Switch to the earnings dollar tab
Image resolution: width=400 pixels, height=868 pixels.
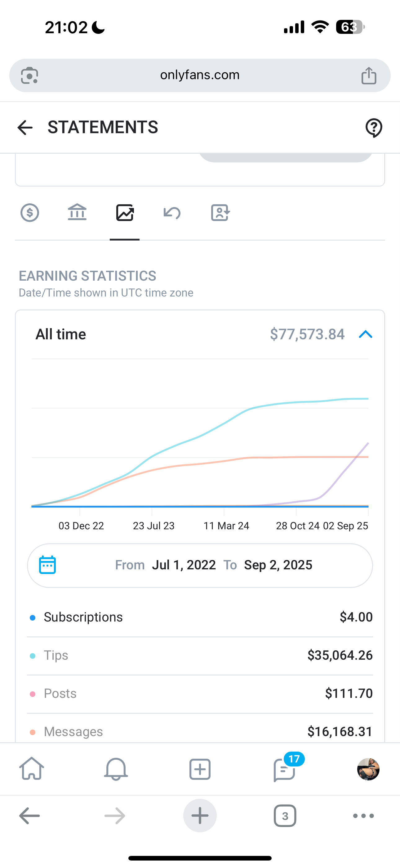[30, 213]
